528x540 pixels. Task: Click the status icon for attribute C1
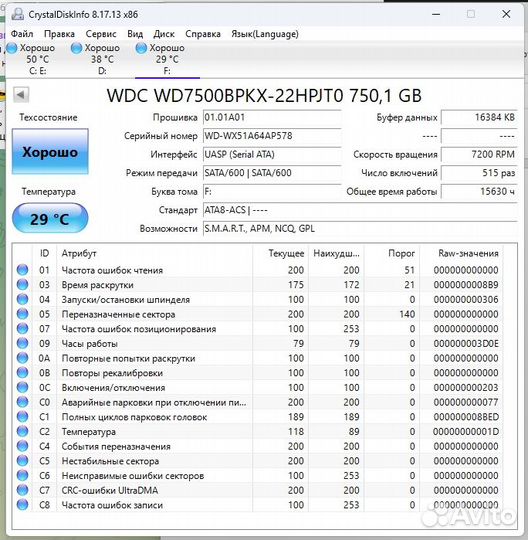point(22,417)
